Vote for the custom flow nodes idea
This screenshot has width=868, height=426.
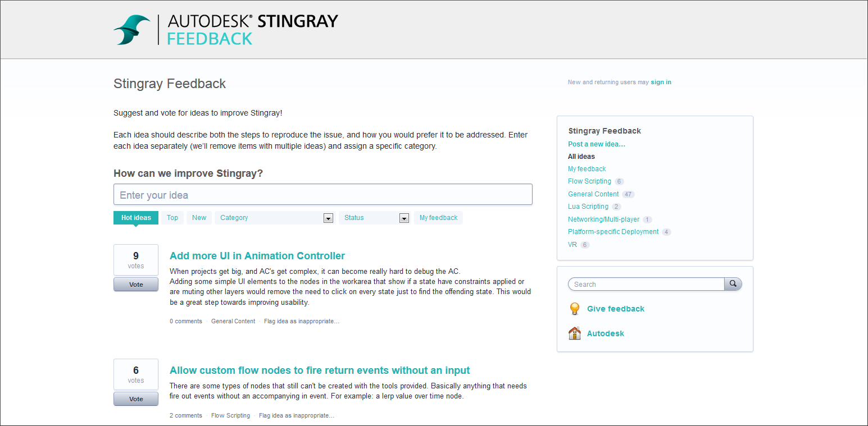[136, 399]
